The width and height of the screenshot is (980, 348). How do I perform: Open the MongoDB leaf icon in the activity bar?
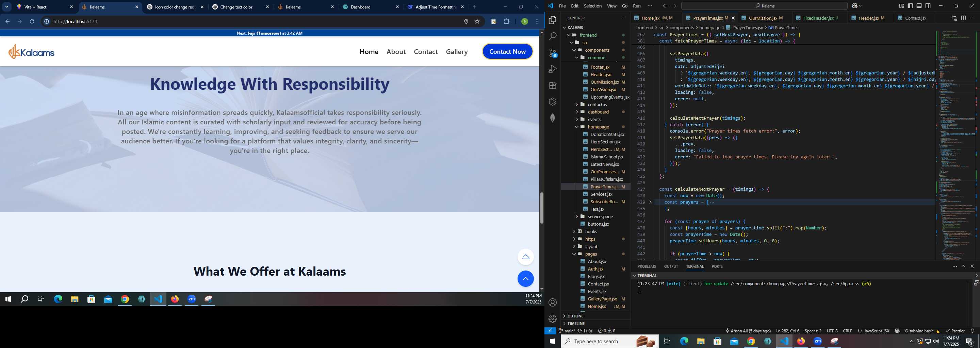tap(552, 118)
